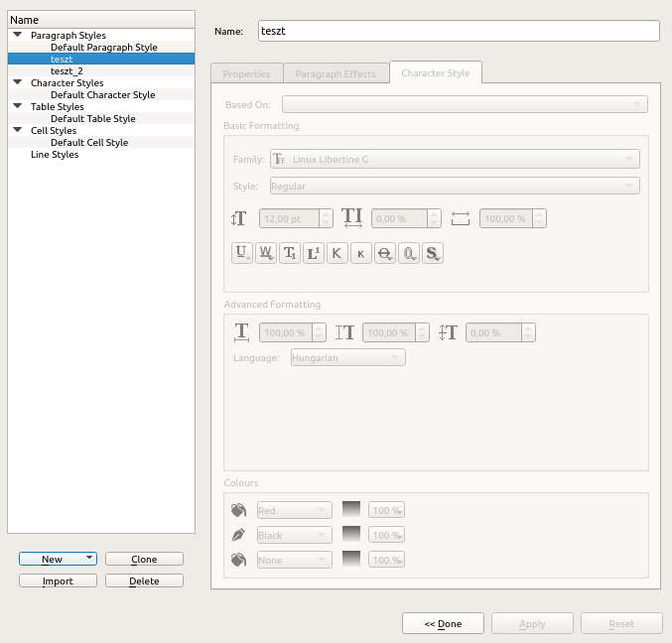Switch to the Properties tab

point(246,74)
